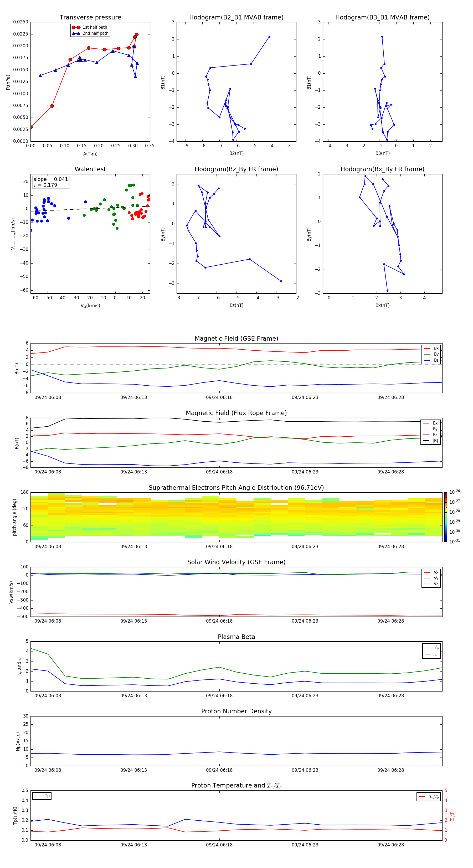Click the "Hodogram(B3_B1 MVAB frame)" title
The width and height of the screenshot is (473, 868).
coord(382,18)
